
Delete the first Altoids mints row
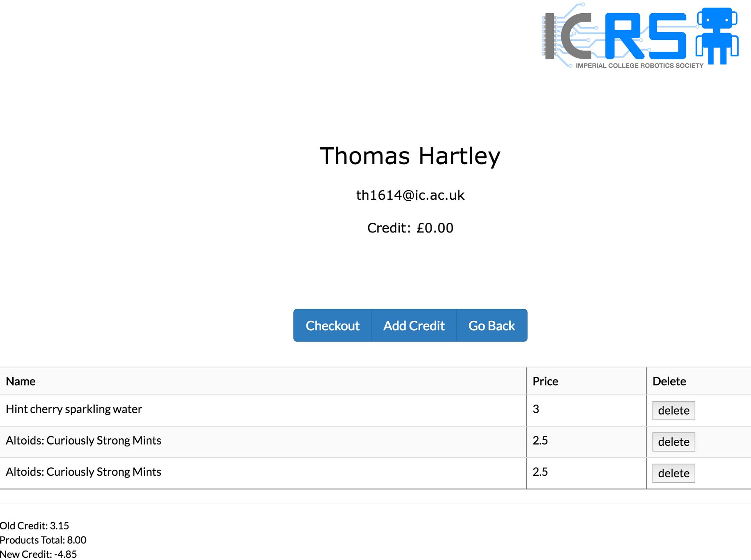(x=673, y=442)
